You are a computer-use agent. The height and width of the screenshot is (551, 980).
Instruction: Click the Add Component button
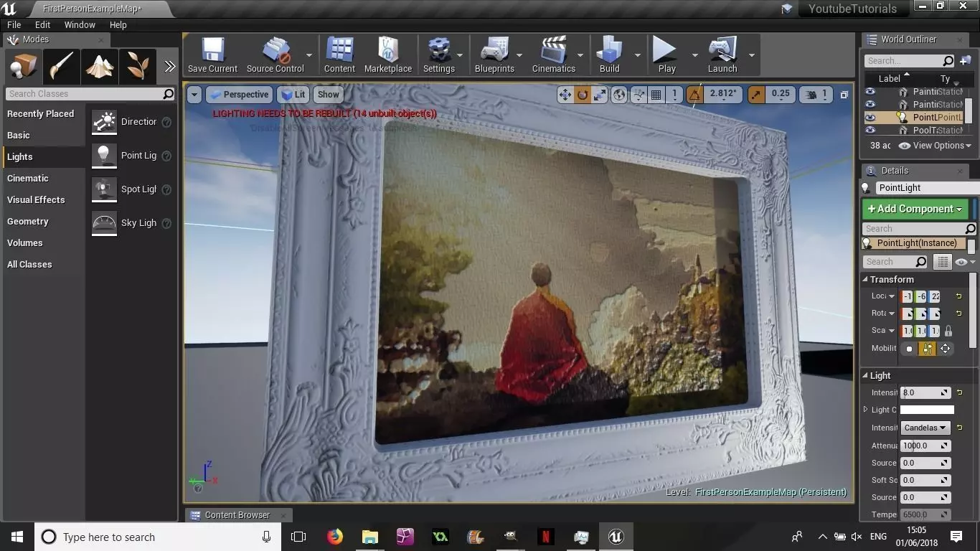coord(915,209)
